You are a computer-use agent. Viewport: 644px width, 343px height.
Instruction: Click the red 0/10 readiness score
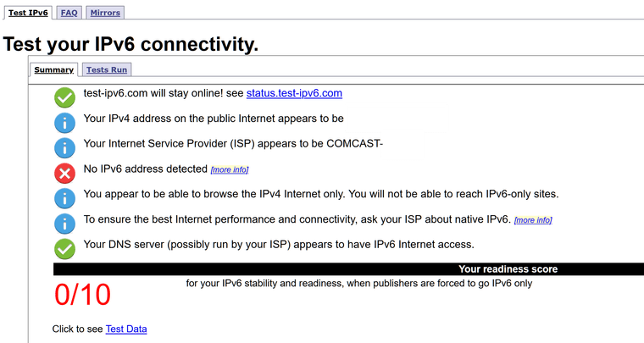(x=83, y=295)
